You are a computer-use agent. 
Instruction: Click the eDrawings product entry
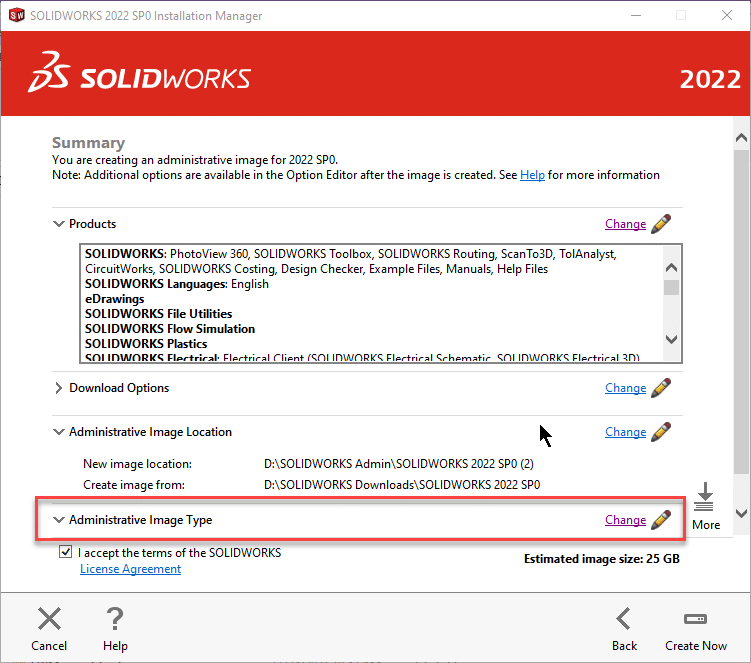[114, 299]
